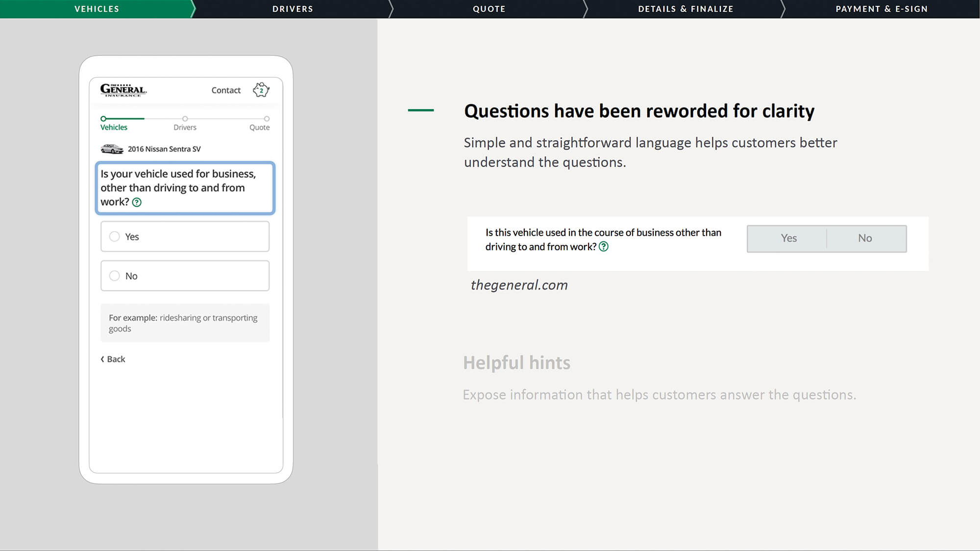Expand the Helpful hints section

516,363
